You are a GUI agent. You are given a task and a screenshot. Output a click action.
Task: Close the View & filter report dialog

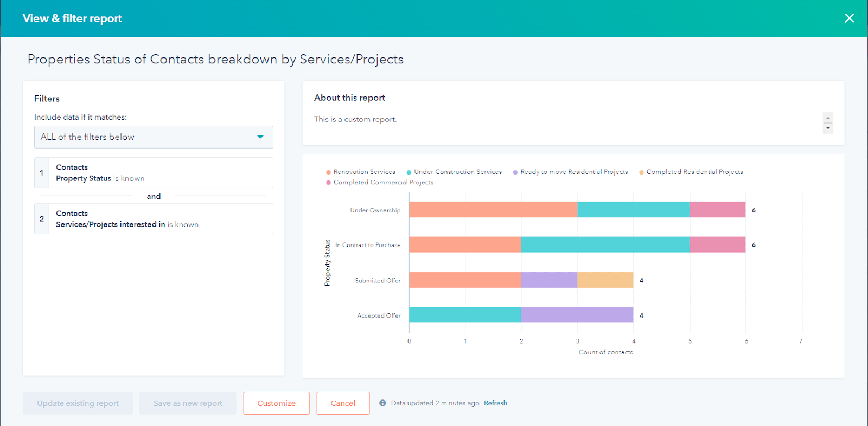(849, 18)
